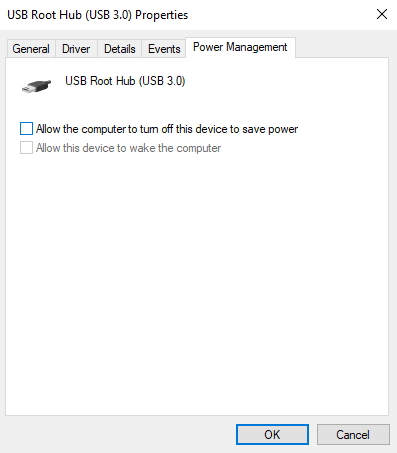The image size is (397, 453).
Task: Confirm changes with the OK button
Action: click(272, 434)
